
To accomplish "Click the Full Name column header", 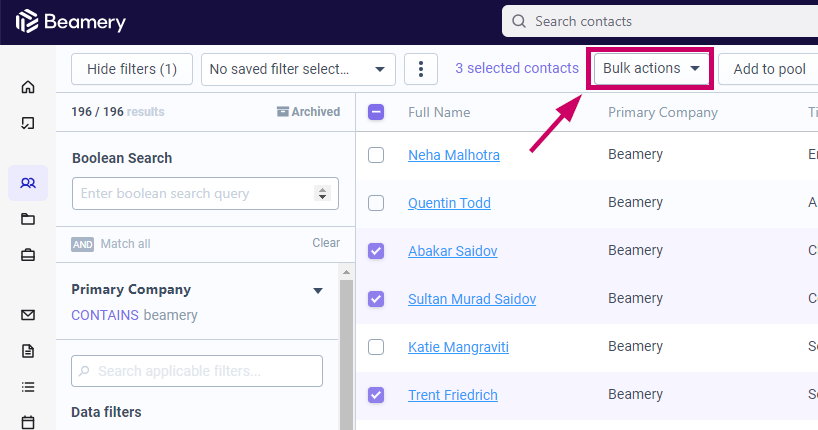I will coord(439,112).
